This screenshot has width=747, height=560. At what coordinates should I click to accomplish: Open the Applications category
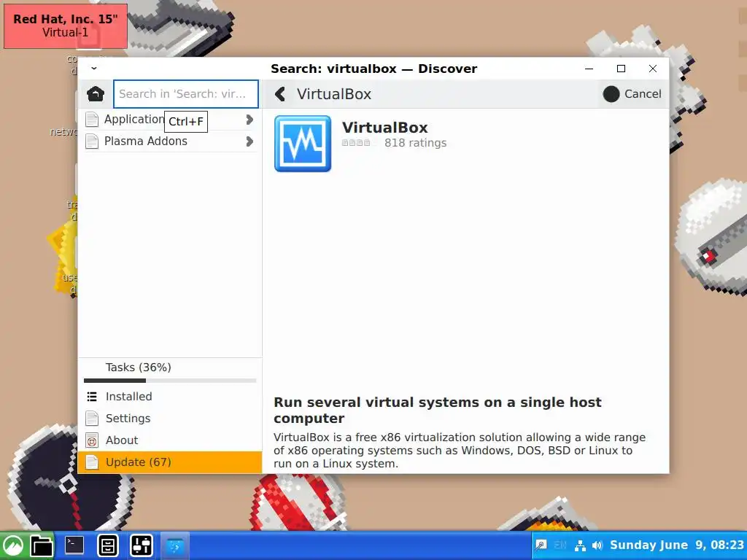[x=169, y=120]
